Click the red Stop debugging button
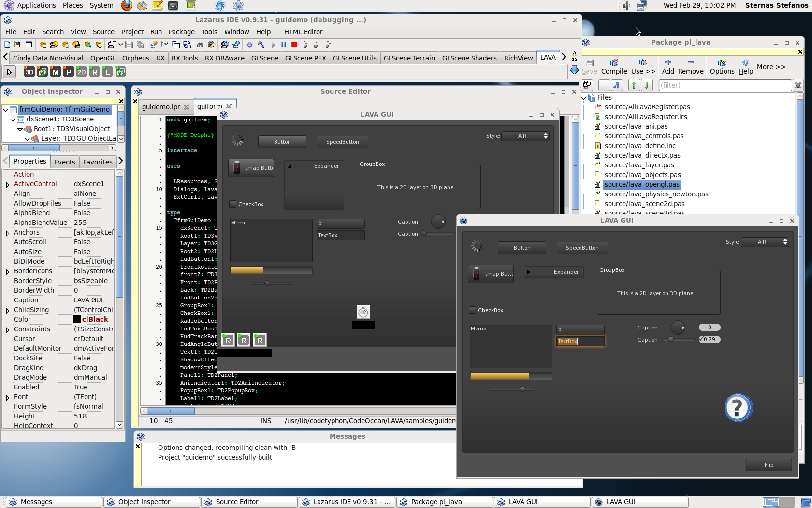Image resolution: width=812 pixels, height=508 pixels. (x=294, y=45)
